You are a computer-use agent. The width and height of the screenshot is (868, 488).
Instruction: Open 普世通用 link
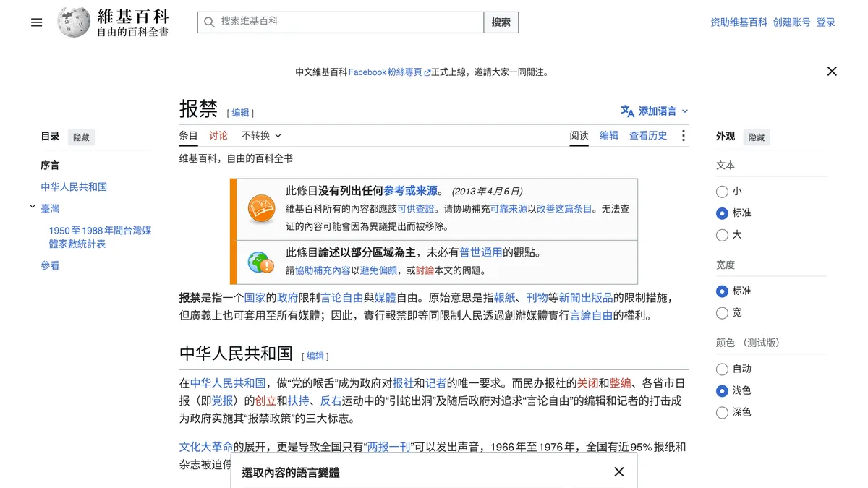[480, 252]
